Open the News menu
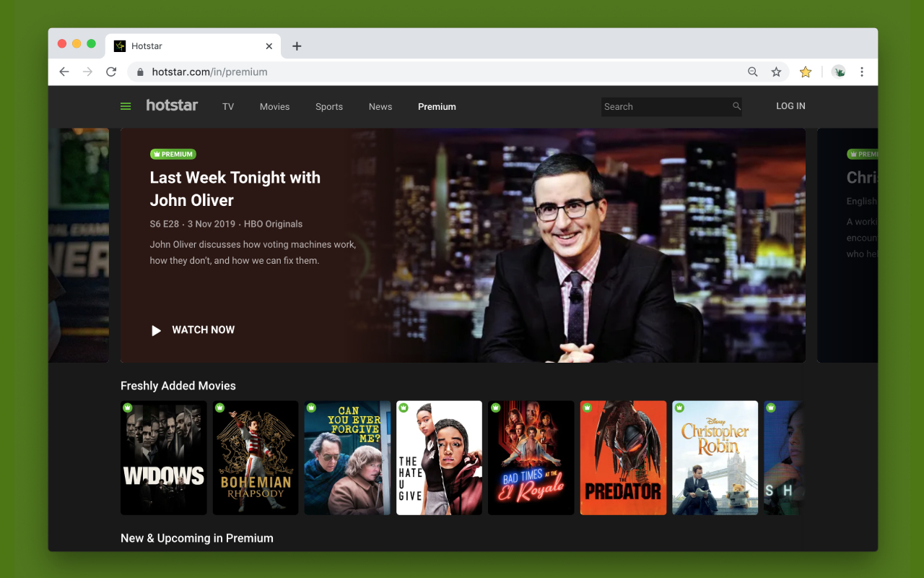The height and width of the screenshot is (578, 924). click(x=380, y=106)
